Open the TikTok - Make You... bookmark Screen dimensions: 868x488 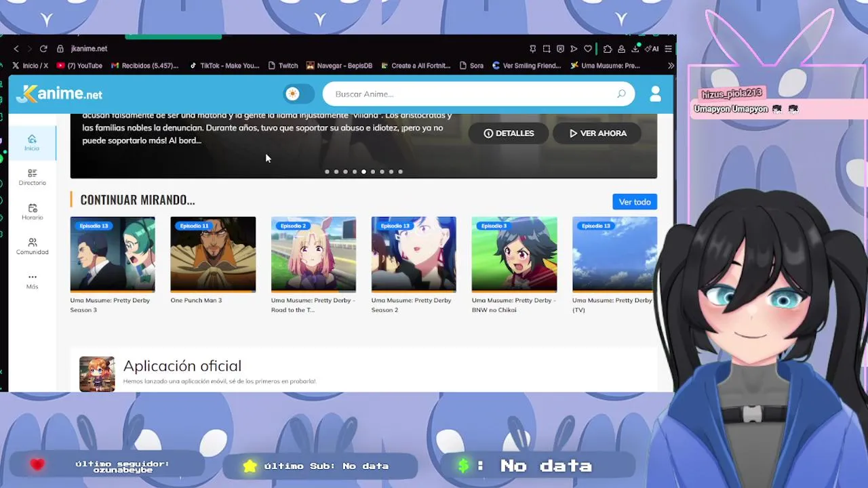[x=224, y=66]
